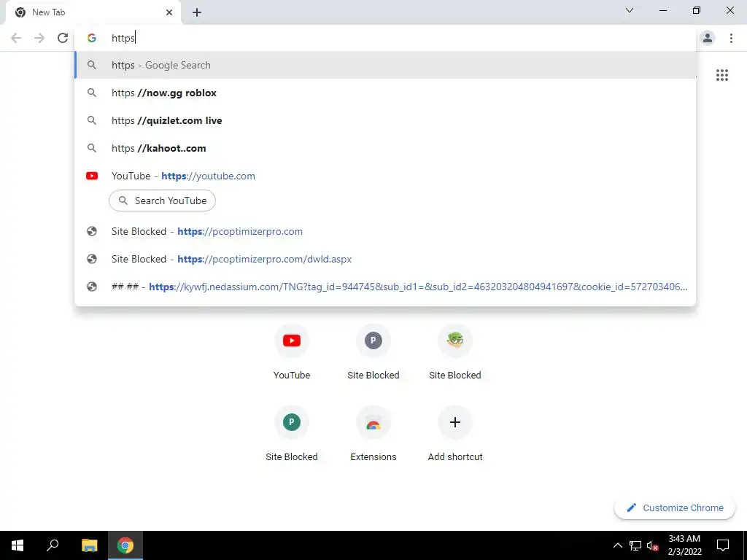747x560 pixels.
Task: Open the kywfj.nedassium.com suggestion
Action: [385, 287]
